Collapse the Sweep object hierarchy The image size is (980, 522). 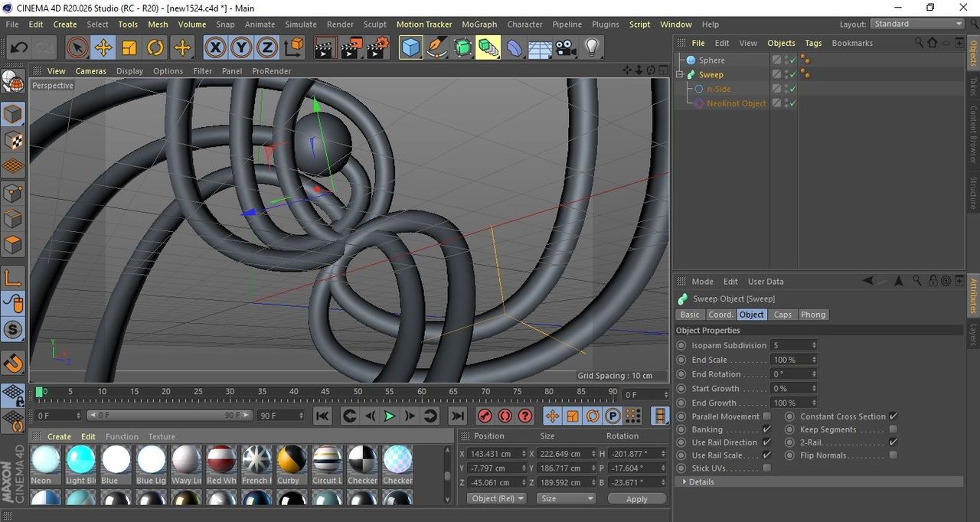(680, 74)
